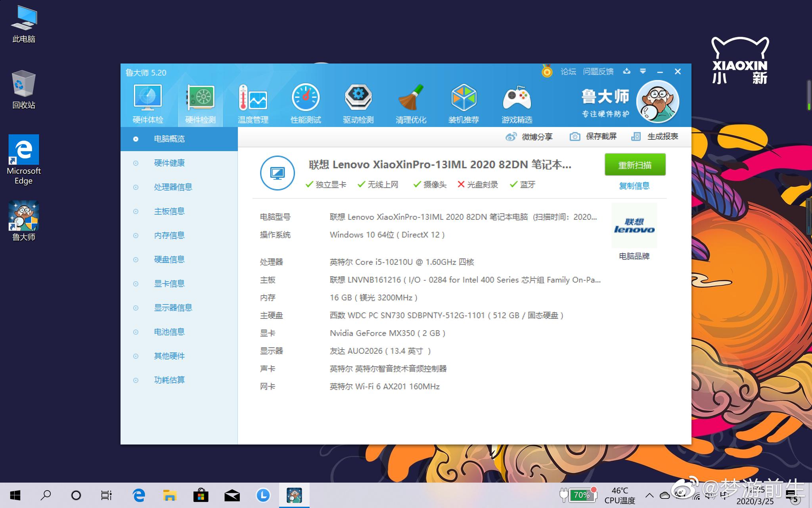Screen dimensions: 812x508
Task: Select the 温度管理 temperature management icon
Action: [x=253, y=102]
